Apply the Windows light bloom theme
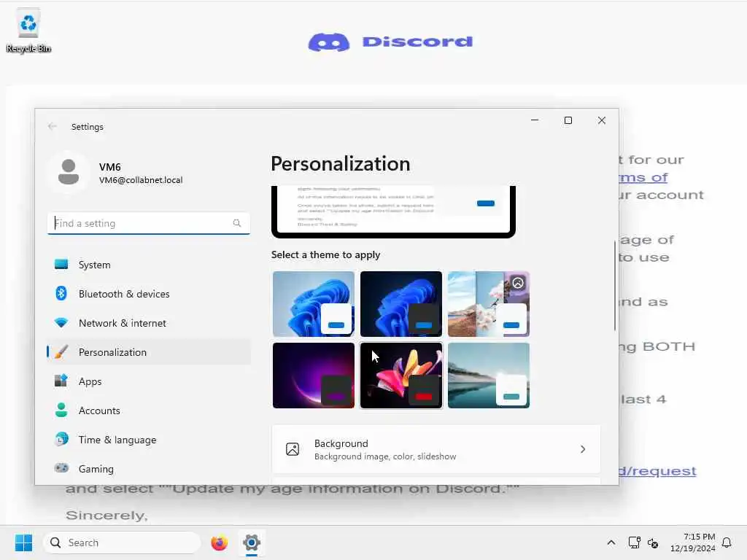Screen dimensions: 747x560 (x=314, y=304)
